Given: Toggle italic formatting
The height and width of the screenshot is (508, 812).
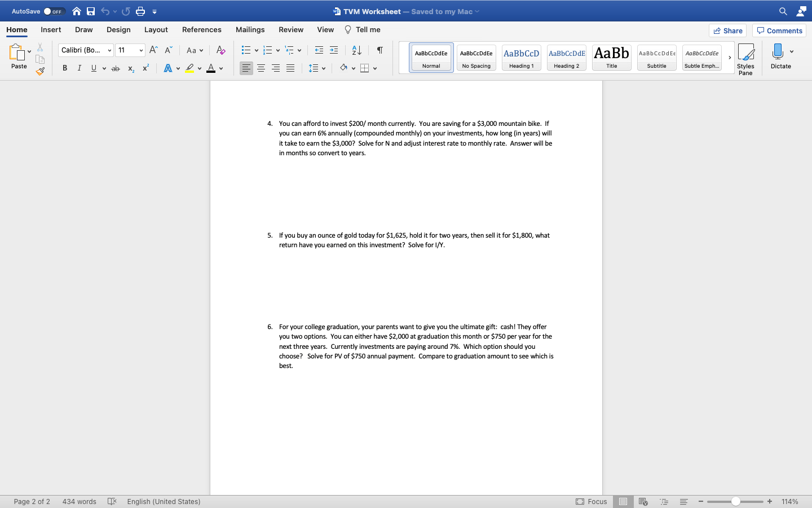Looking at the screenshot, I should click(79, 68).
